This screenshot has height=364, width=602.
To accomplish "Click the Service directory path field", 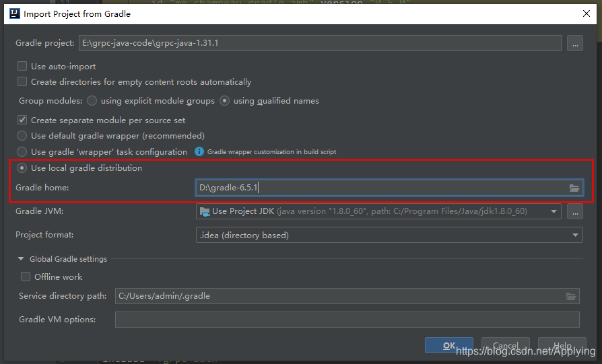I will 347,296.
